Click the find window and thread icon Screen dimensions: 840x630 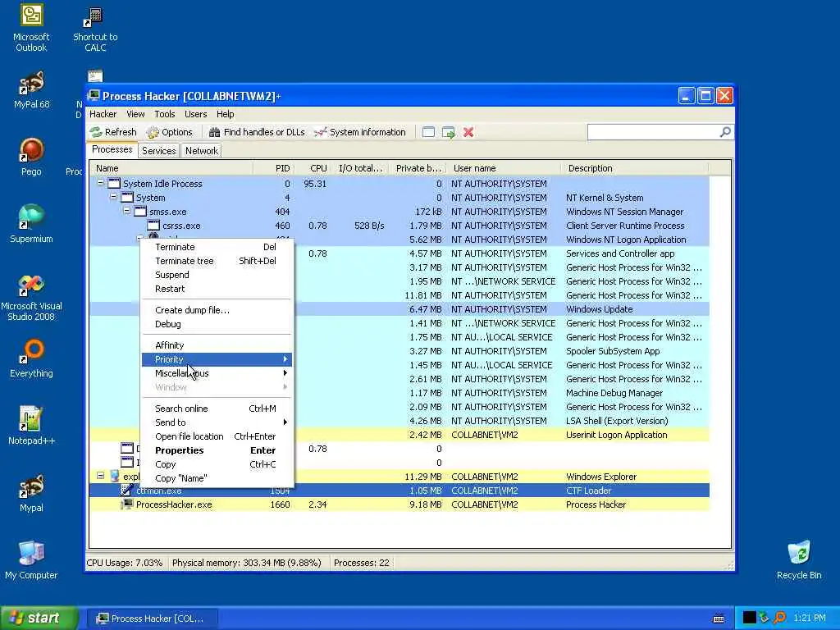[x=449, y=132]
